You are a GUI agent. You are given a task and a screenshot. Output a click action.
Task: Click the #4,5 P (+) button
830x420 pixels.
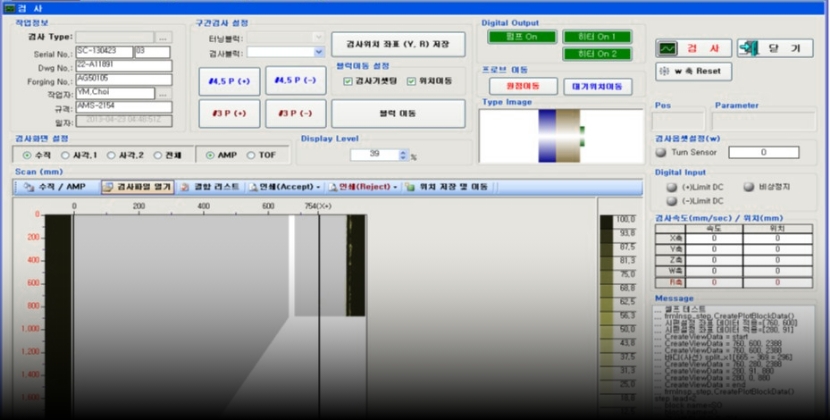(x=229, y=81)
